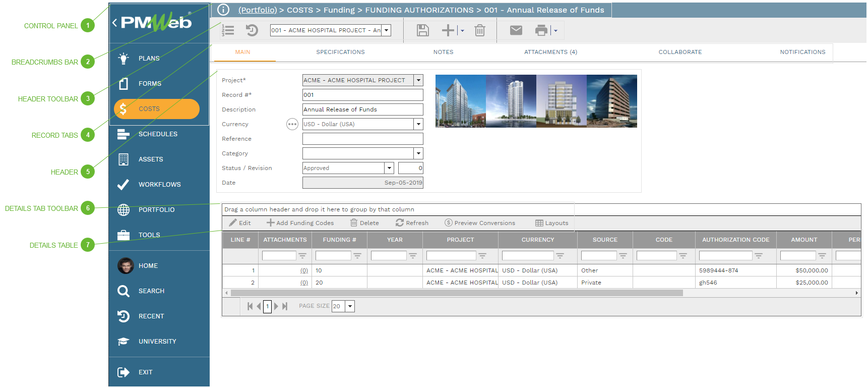Add a new record with plus icon
The width and height of the screenshot is (868, 388).
(448, 30)
